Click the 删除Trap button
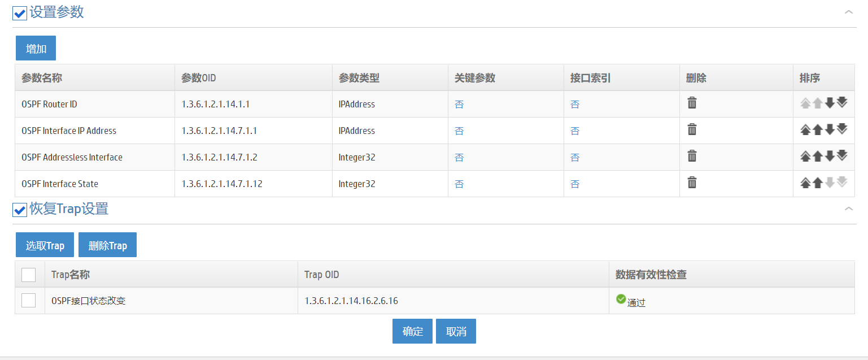 point(107,245)
